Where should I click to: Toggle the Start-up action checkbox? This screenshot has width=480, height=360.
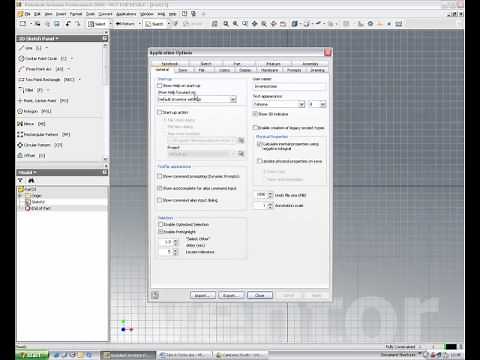(x=160, y=112)
